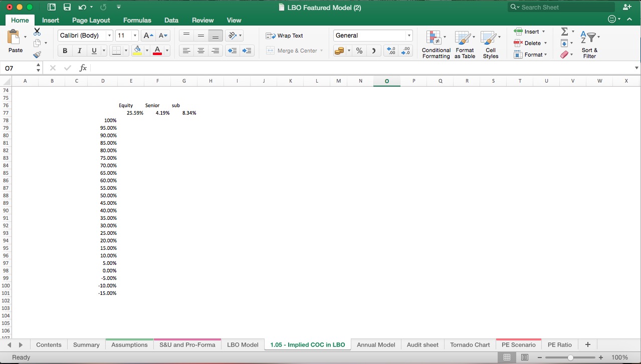641x364 pixels.
Task: Click the AutoSum icon
Action: tap(565, 32)
